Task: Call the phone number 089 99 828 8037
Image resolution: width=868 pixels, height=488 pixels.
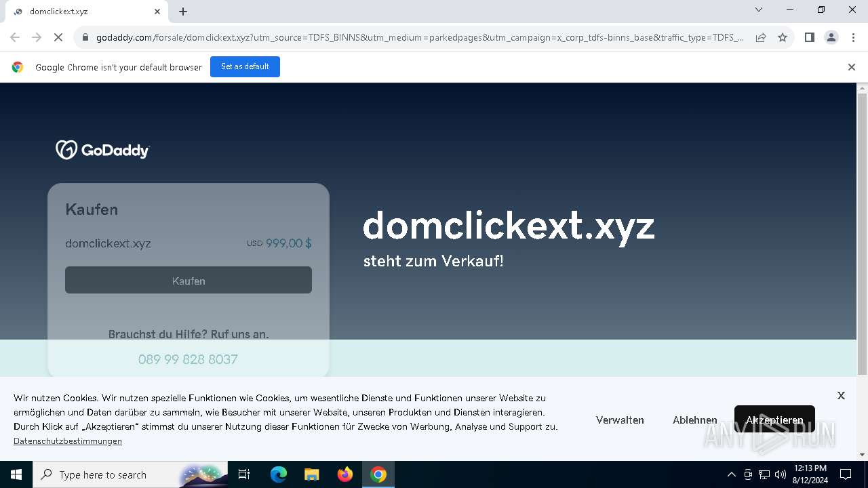Action: click(188, 359)
